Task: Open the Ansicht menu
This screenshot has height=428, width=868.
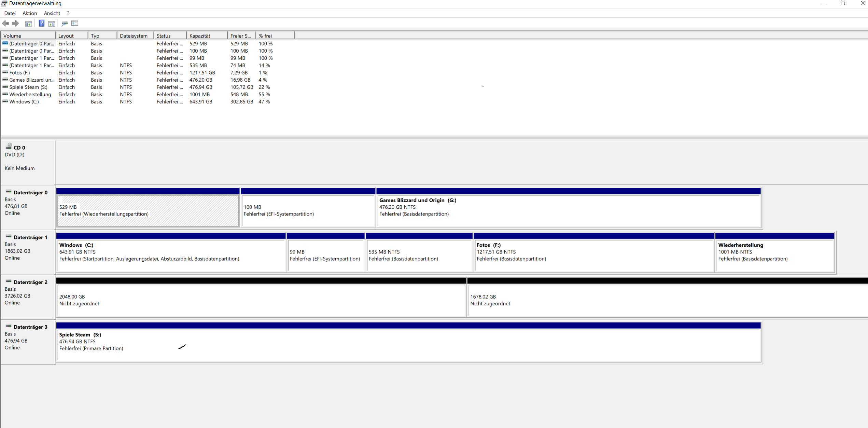Action: pyautogui.click(x=52, y=13)
